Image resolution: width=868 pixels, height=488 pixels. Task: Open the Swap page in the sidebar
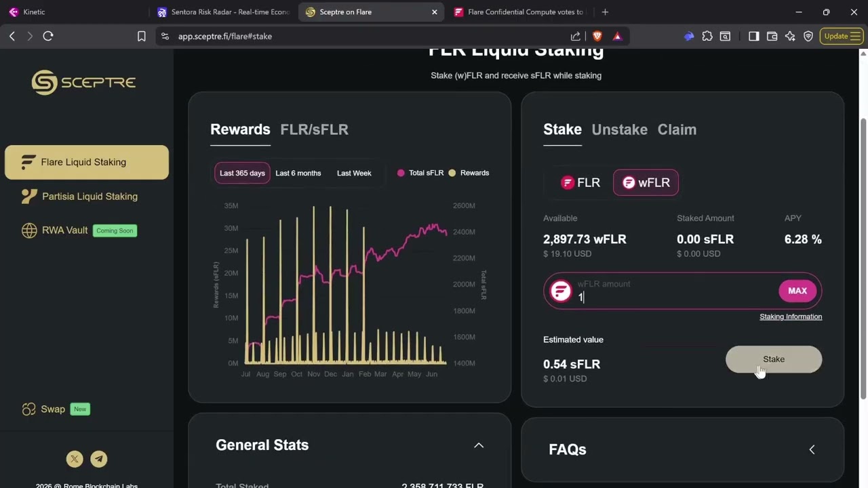[x=56, y=409]
